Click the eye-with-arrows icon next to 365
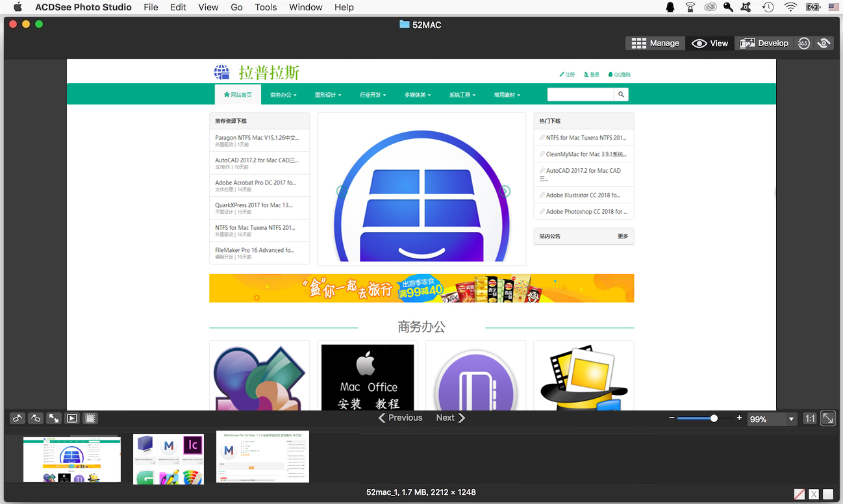 tap(824, 44)
